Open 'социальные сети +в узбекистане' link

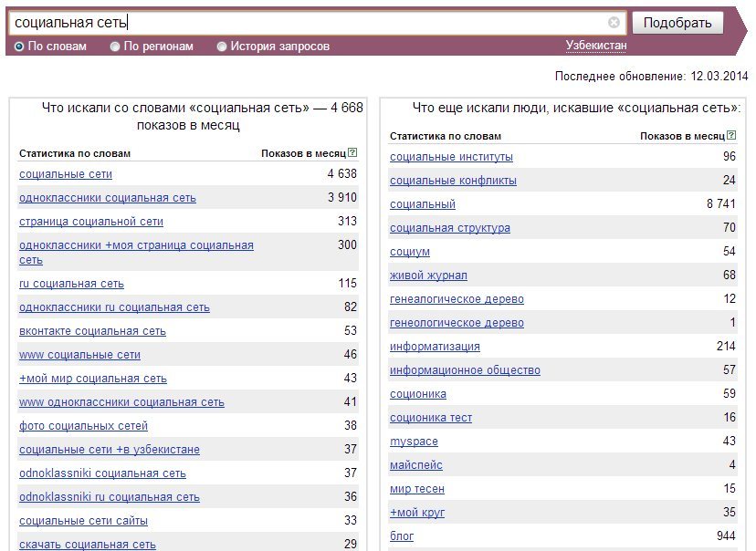[x=110, y=450]
